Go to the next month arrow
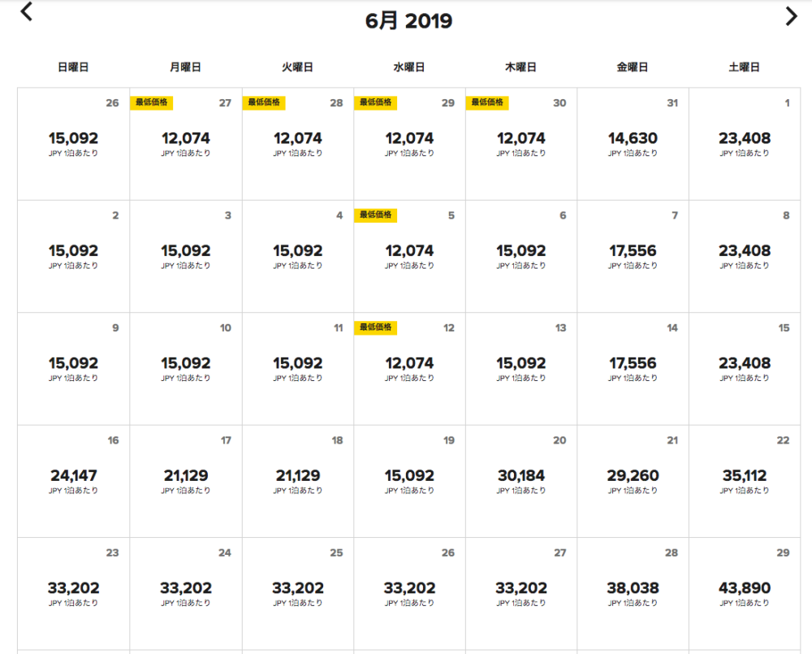 point(791,16)
